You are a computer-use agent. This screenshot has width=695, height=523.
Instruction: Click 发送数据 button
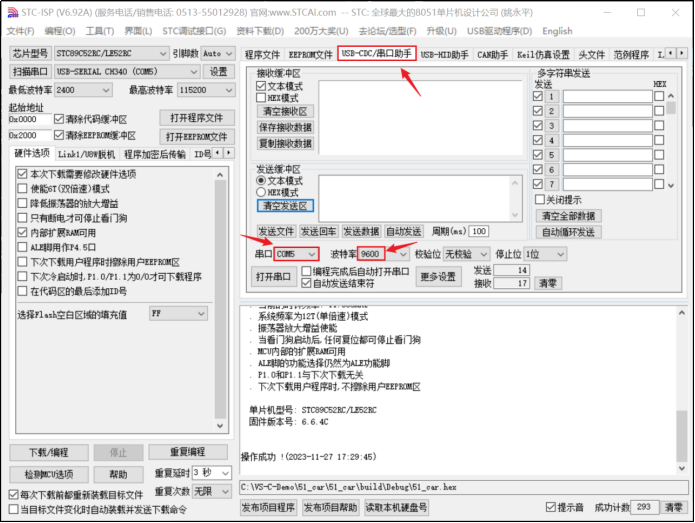tap(361, 231)
